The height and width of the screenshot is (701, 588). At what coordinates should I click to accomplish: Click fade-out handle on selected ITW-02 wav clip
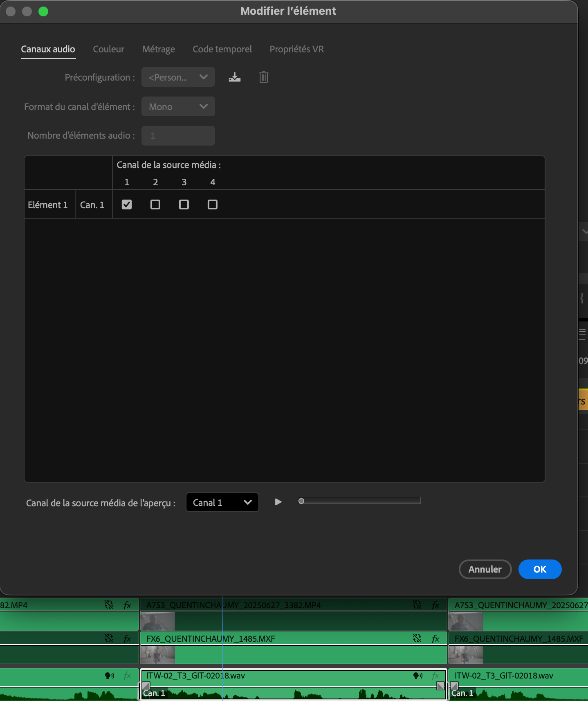(x=440, y=686)
